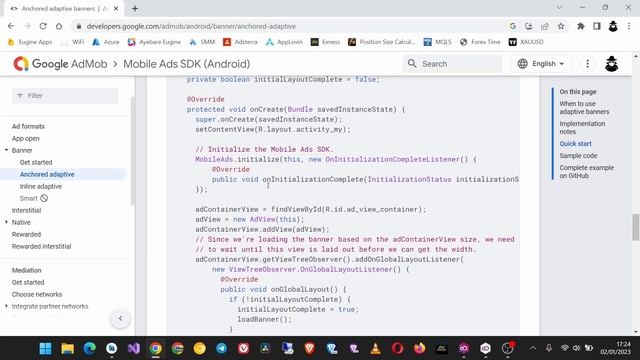Expand the Native navigation section

pyautogui.click(x=7, y=222)
